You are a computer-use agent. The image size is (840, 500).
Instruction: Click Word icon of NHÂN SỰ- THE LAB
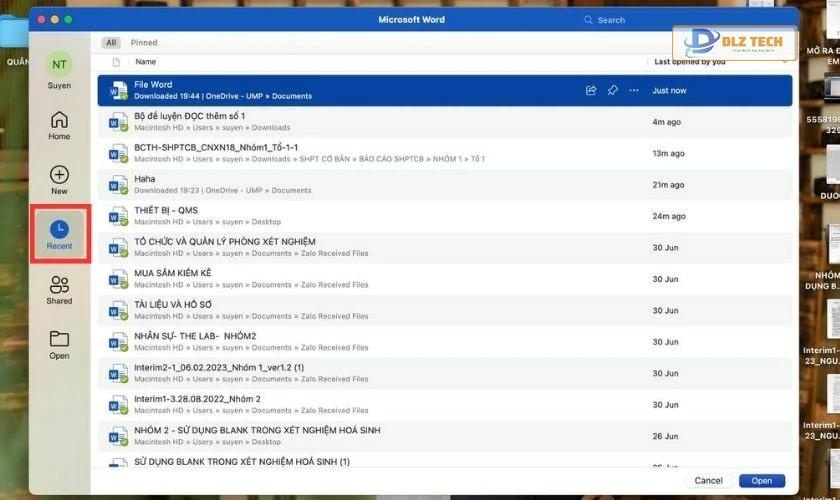(118, 342)
